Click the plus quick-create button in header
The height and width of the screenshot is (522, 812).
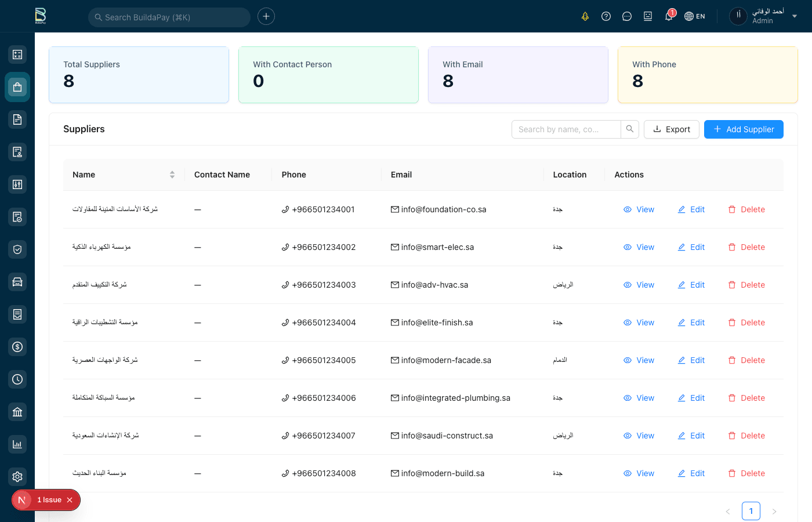tap(266, 16)
